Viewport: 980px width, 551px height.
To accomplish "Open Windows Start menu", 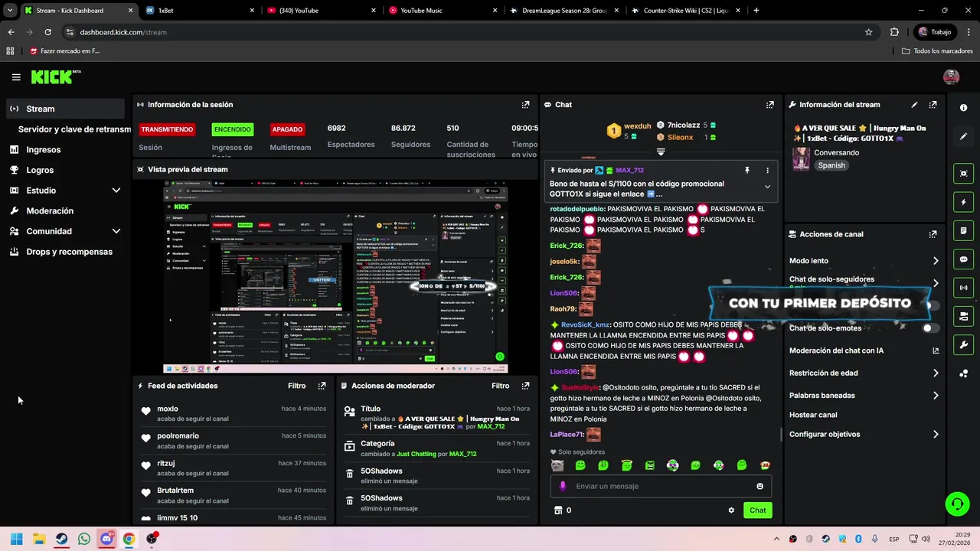I will tap(17, 539).
